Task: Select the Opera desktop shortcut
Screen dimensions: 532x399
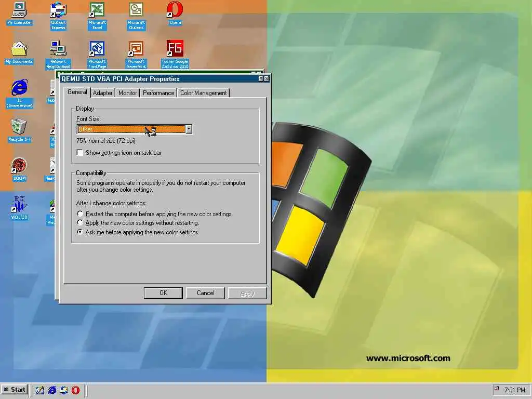Action: pyautogui.click(x=175, y=14)
